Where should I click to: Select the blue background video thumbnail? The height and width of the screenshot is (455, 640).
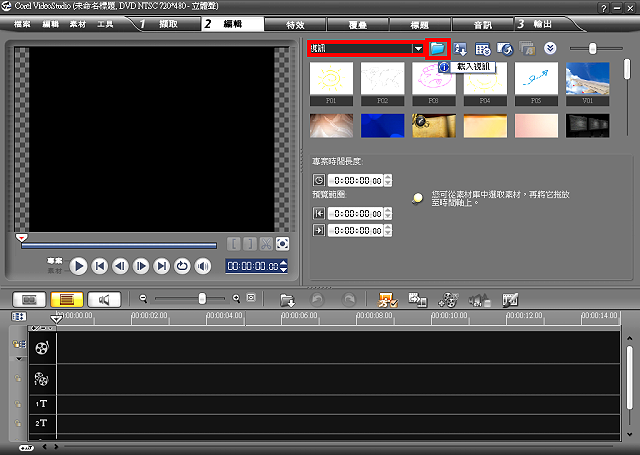(x=382, y=126)
